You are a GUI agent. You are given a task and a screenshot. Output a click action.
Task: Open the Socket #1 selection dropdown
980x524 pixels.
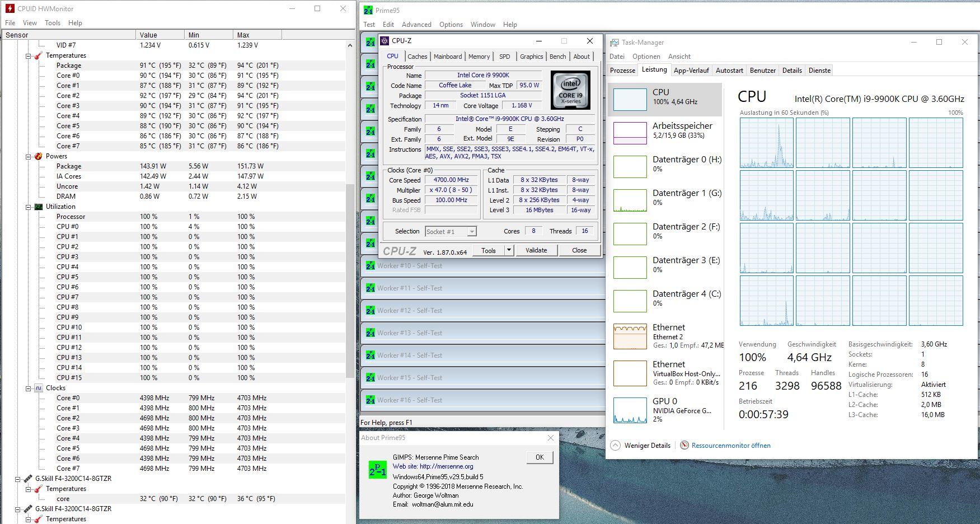click(472, 231)
